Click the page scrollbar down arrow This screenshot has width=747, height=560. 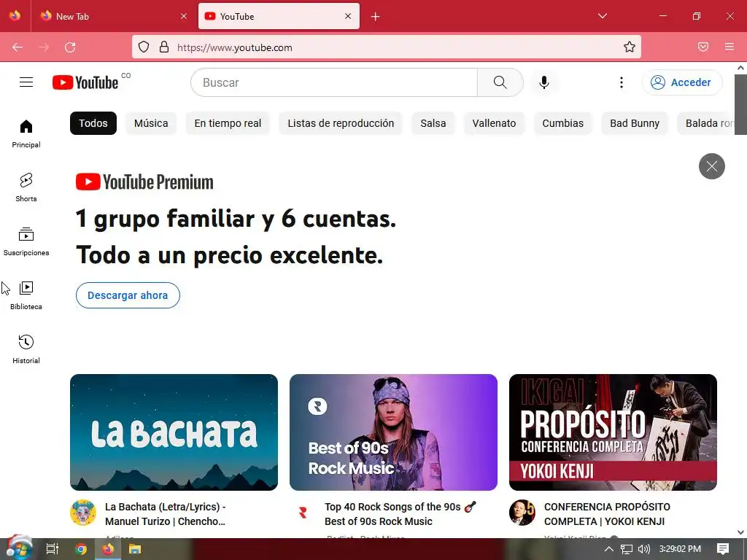click(x=741, y=532)
